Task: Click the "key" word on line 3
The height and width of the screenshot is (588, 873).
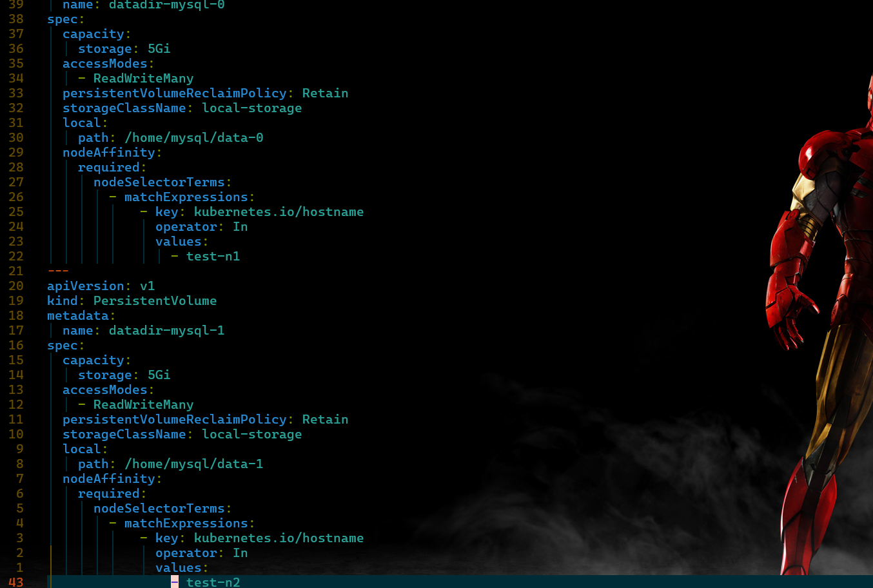Action: pos(167,538)
